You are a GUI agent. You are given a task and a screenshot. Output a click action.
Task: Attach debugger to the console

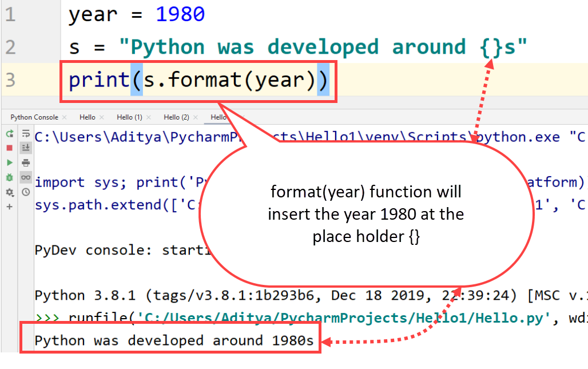[x=9, y=177]
